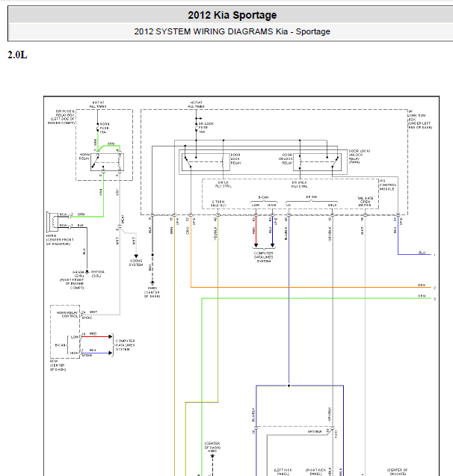
Task: Click the "TAIL GATE OPEN SWITCH" label
Action: (365, 202)
